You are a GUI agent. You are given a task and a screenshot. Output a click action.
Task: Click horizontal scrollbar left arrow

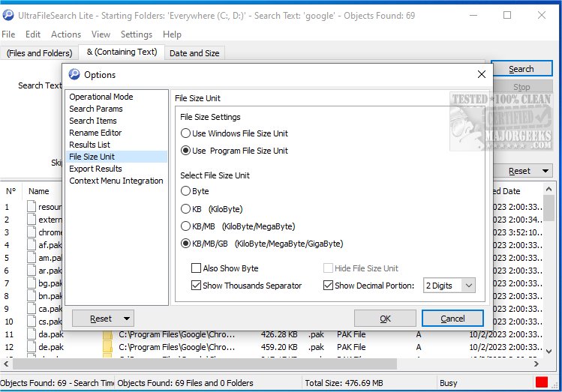point(6,364)
